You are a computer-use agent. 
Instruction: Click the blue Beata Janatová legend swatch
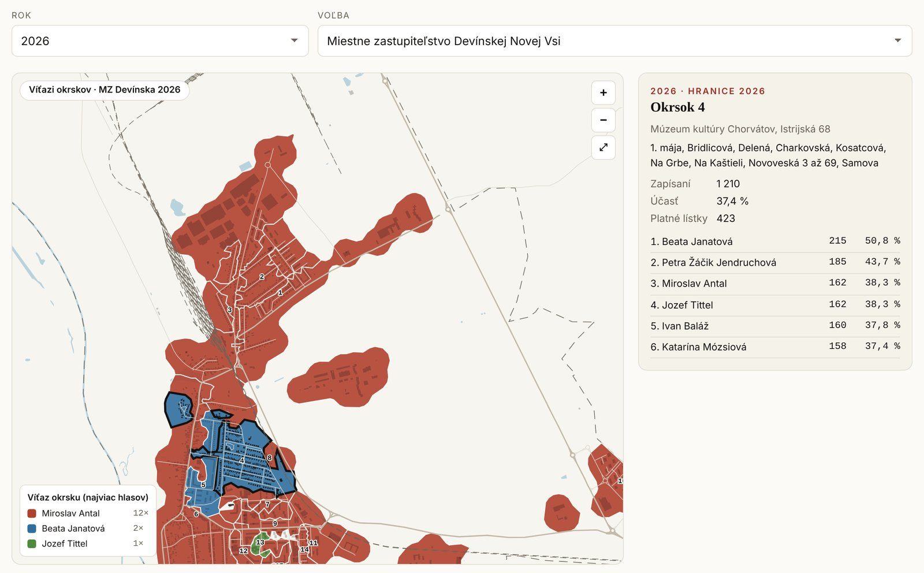(x=32, y=529)
